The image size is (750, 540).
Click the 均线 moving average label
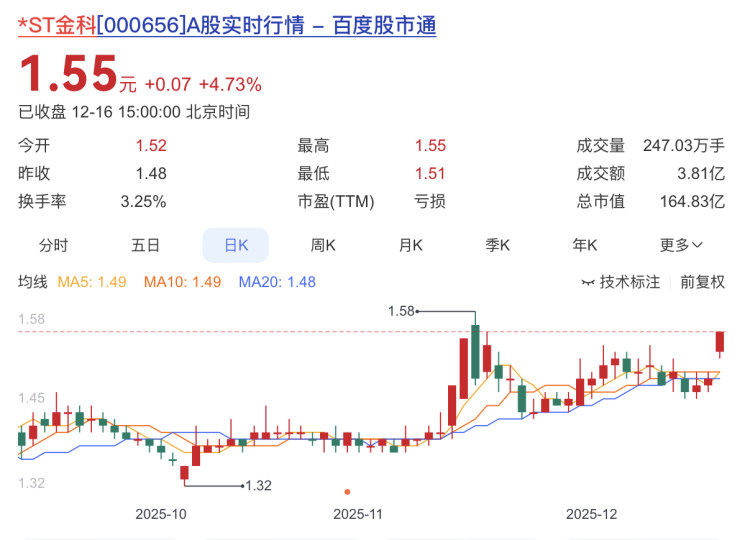tap(33, 282)
